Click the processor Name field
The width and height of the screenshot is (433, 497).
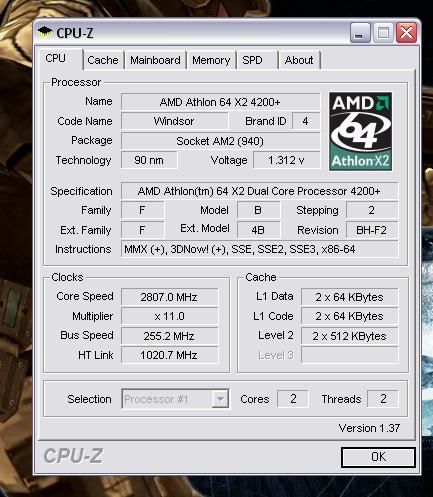tap(220, 102)
